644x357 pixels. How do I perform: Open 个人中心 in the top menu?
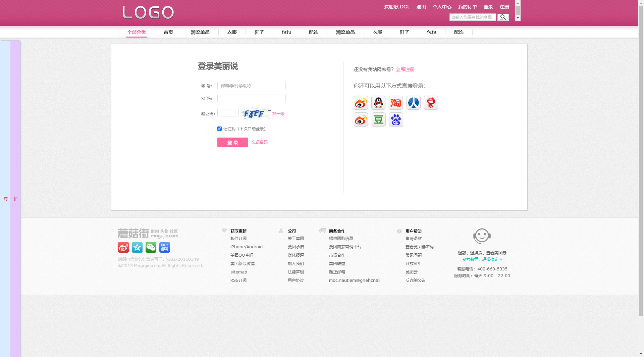(442, 7)
